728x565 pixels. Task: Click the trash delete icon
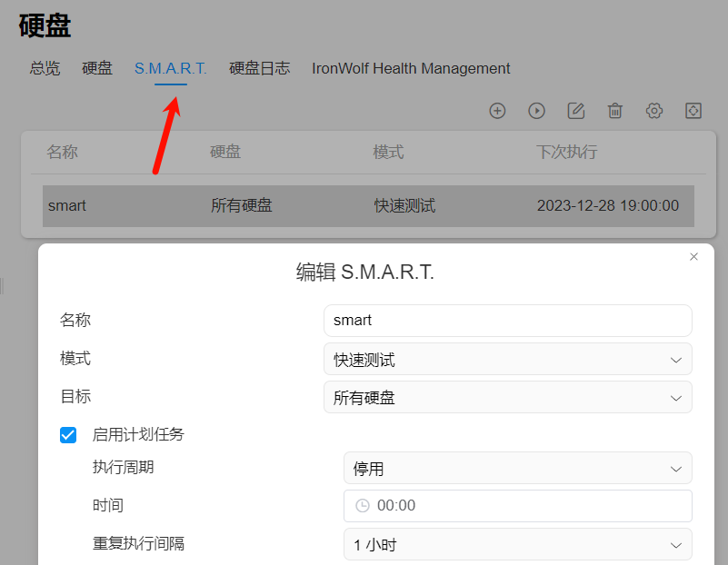pos(615,111)
